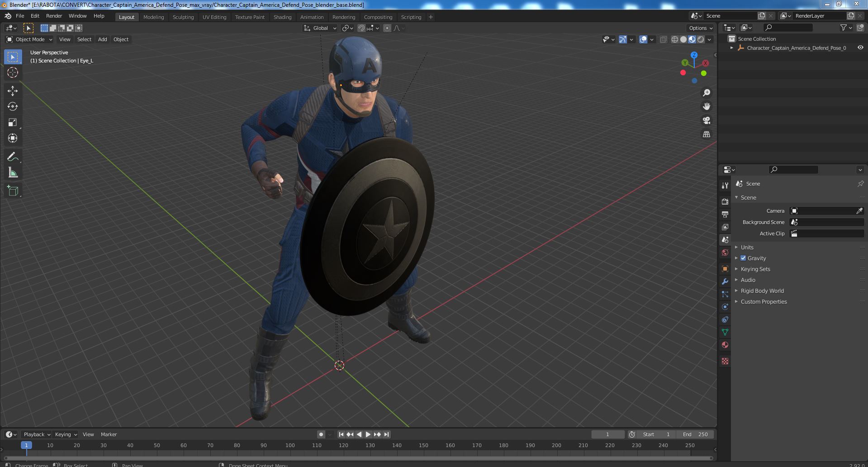
Task: Expand the Units panel
Action: point(747,247)
